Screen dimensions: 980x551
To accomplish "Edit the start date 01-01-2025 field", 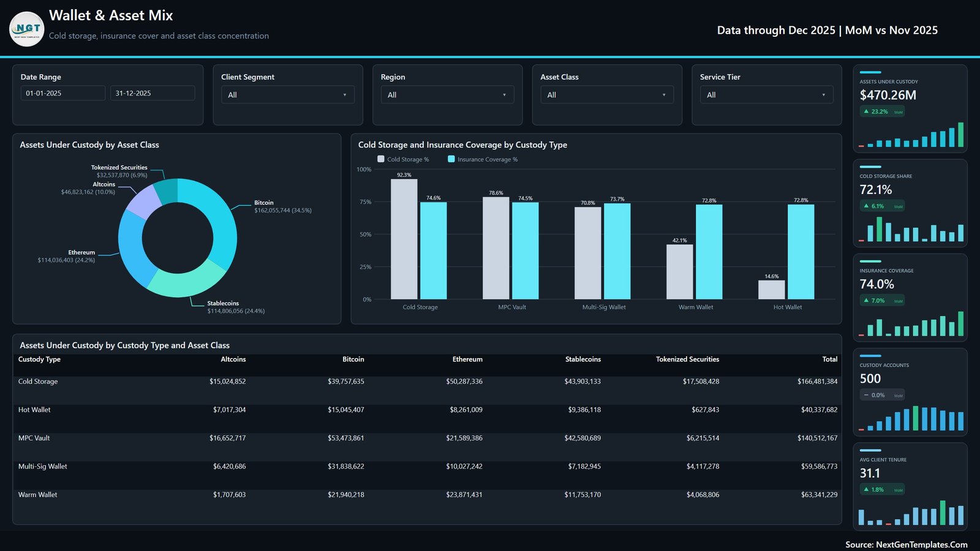I will [x=63, y=93].
